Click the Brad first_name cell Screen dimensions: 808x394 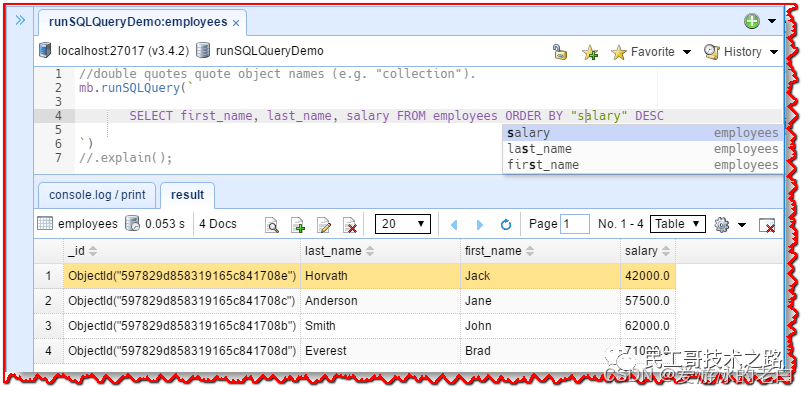pos(541,351)
